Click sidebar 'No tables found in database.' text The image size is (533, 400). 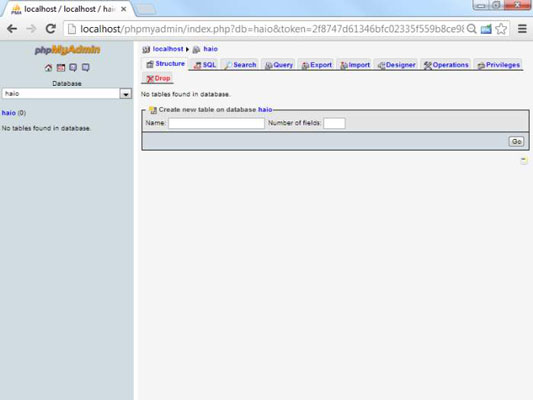click(x=46, y=128)
